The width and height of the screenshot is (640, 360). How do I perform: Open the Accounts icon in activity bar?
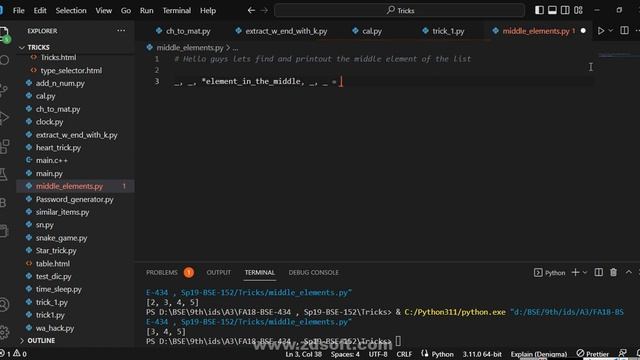point(4,304)
